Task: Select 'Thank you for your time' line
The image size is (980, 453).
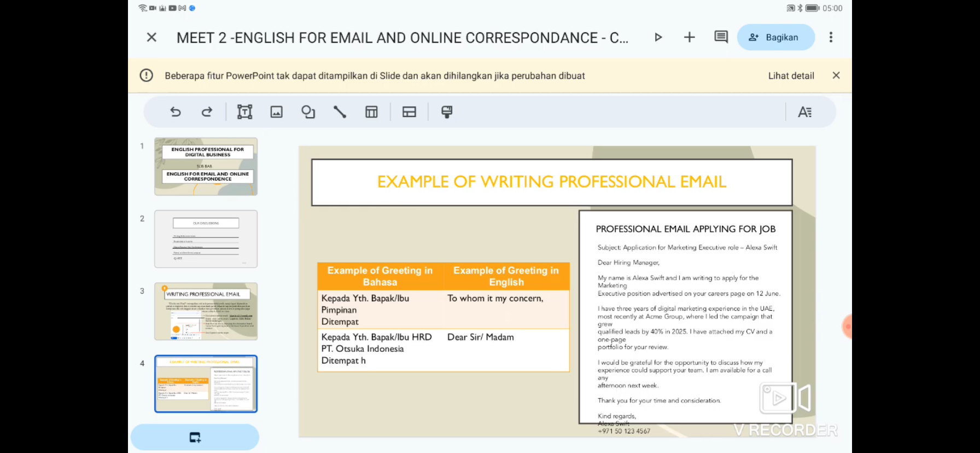Action: [x=659, y=400]
